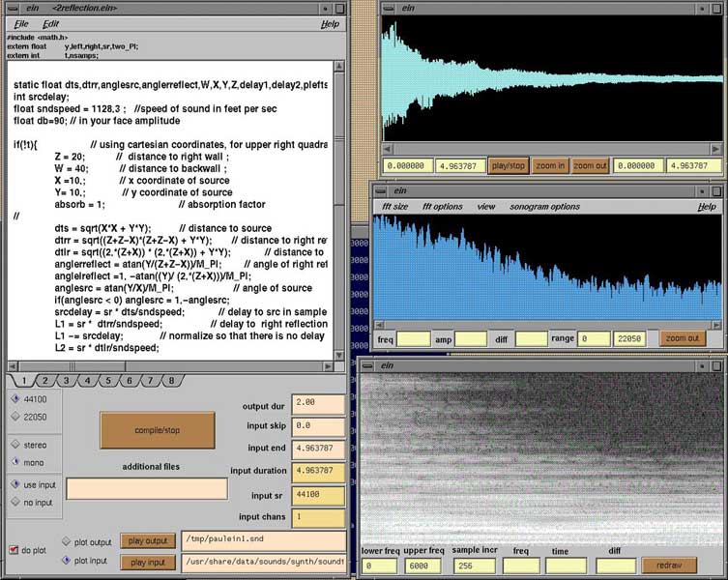Viewport: 728px width, 580px height.
Task: Open the window menu of the waveform window
Action: coord(389,8)
